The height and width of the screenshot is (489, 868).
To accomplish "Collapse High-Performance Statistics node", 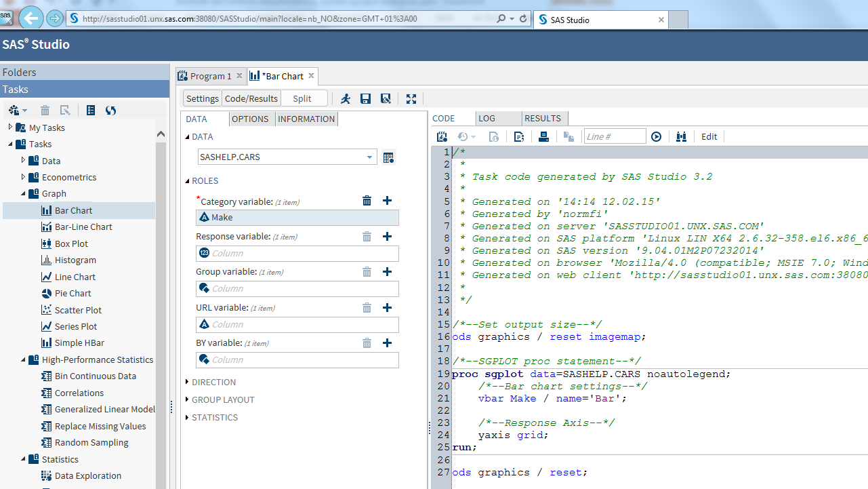I will tap(23, 359).
